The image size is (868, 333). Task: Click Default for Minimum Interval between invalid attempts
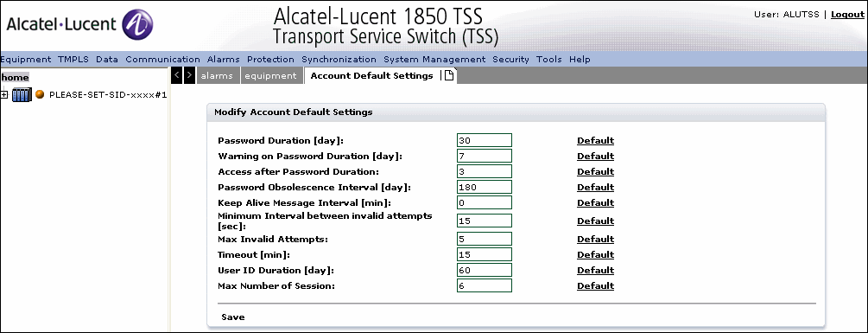pos(596,221)
